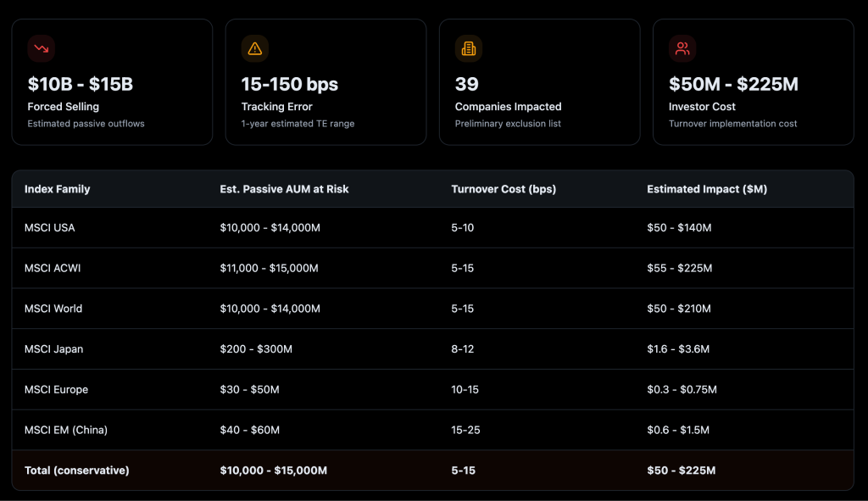Click the downward trend icon on Forced Selling card
The height and width of the screenshot is (501, 868).
click(x=41, y=48)
